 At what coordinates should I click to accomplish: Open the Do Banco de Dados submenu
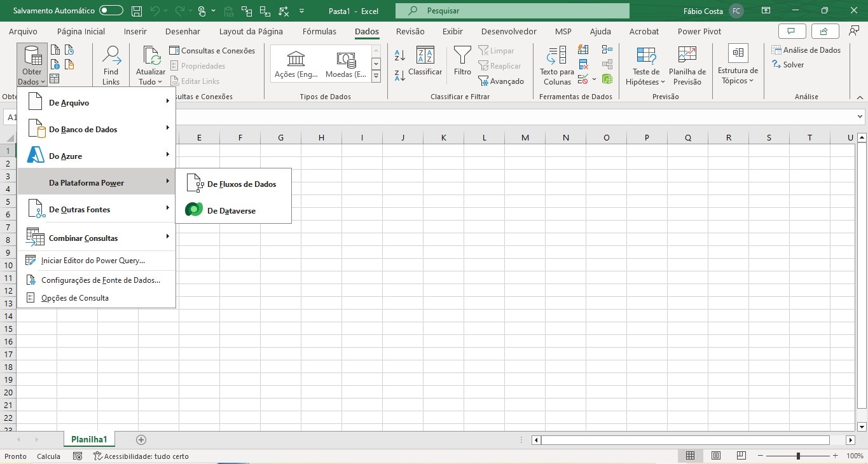pos(96,129)
